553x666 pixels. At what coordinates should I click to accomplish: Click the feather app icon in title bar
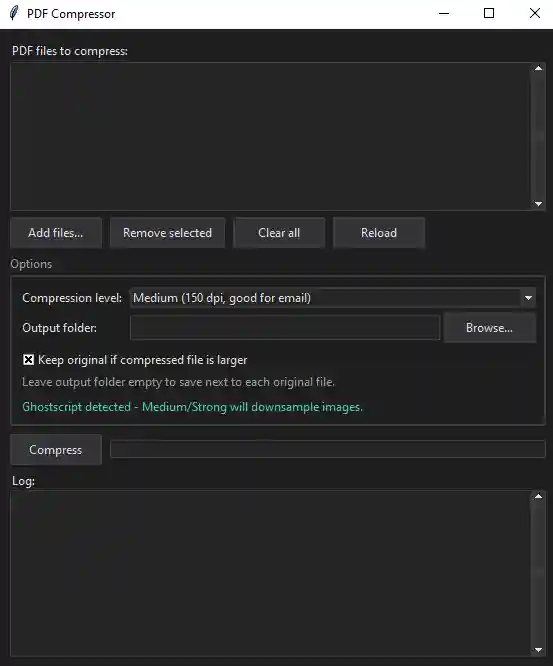pyautogui.click(x=14, y=13)
